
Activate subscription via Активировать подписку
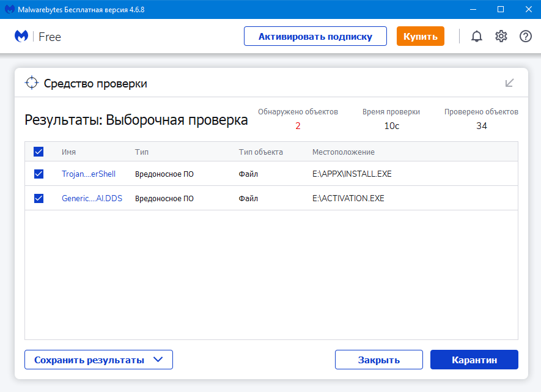315,36
